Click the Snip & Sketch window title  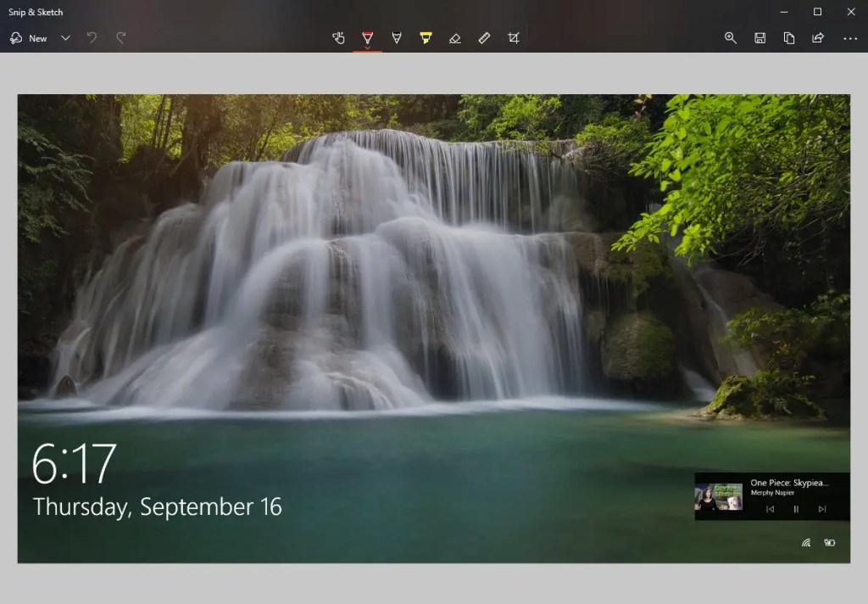point(36,12)
